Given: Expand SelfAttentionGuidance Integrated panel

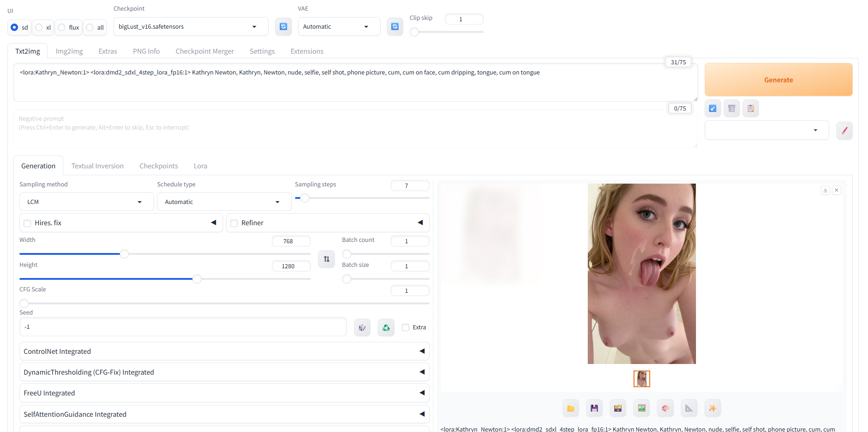Looking at the screenshot, I should [224, 414].
